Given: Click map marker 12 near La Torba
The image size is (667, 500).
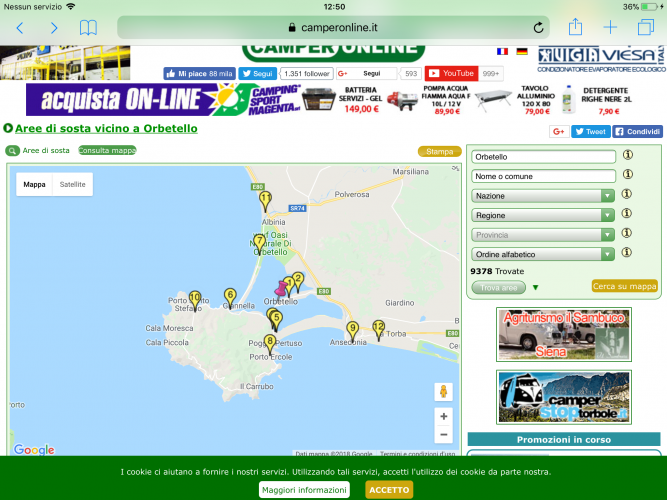Looking at the screenshot, I should (379, 330).
